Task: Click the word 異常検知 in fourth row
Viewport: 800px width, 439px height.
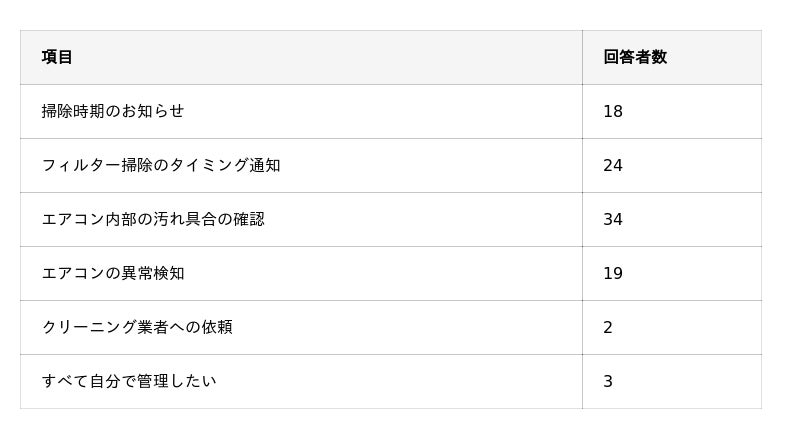Action: (x=153, y=274)
